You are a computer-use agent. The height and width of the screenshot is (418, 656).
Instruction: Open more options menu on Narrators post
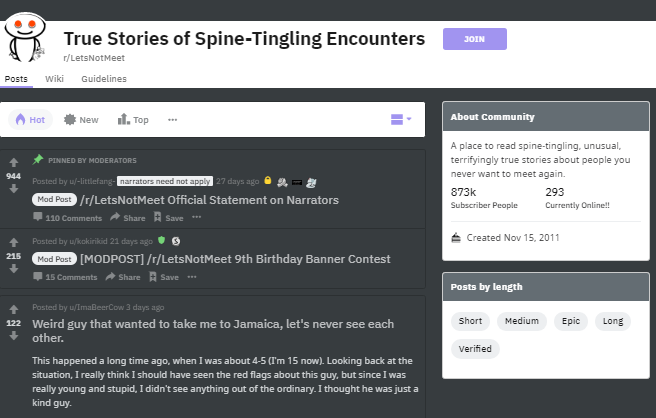coord(204,218)
